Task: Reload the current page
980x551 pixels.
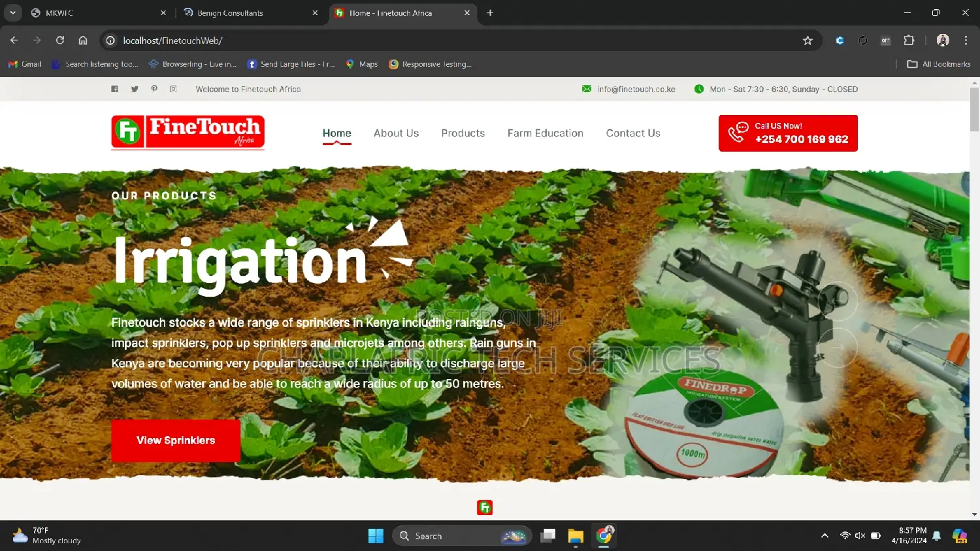Action: [60, 41]
